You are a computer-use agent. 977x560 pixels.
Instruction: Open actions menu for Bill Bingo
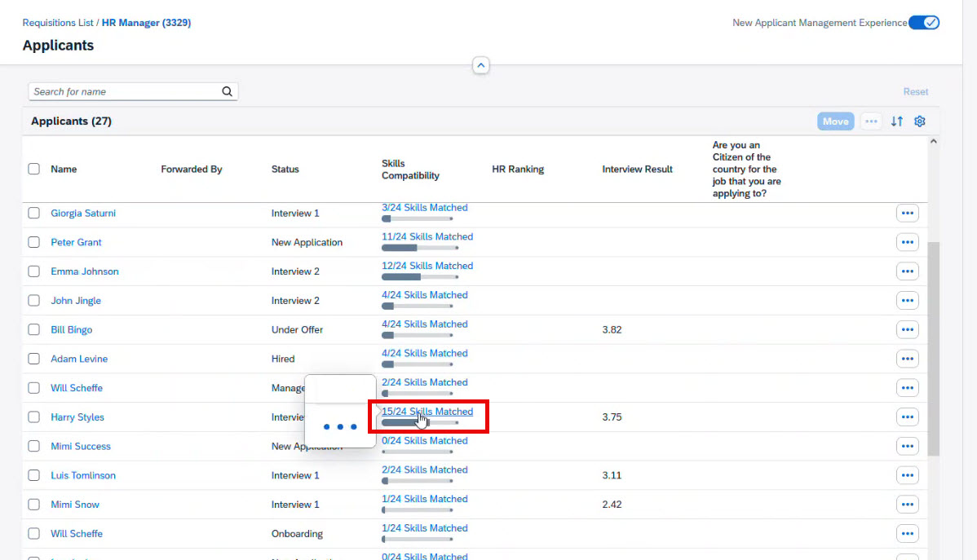[907, 330]
